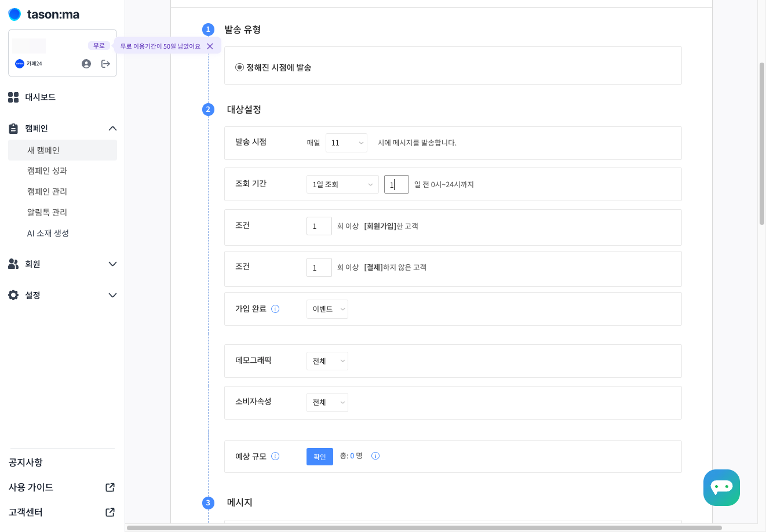The width and height of the screenshot is (766, 532).
Task: Click external link icon beside 고객센터
Action: click(110, 512)
